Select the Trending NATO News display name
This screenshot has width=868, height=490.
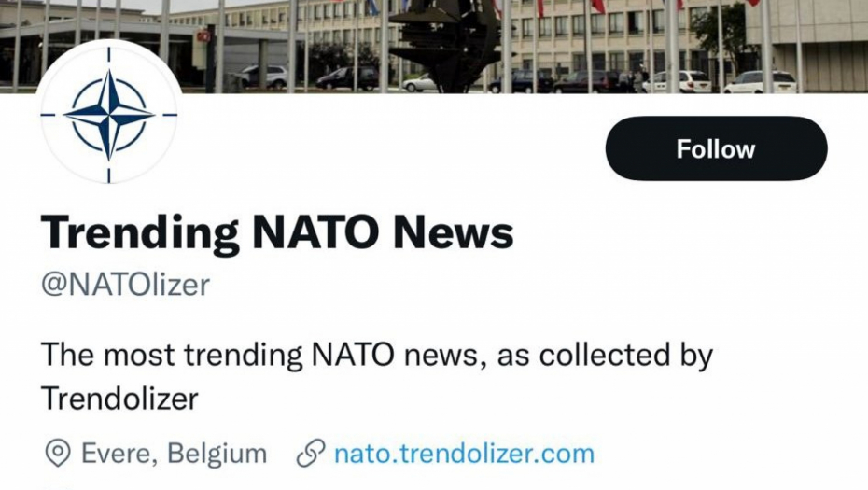277,232
